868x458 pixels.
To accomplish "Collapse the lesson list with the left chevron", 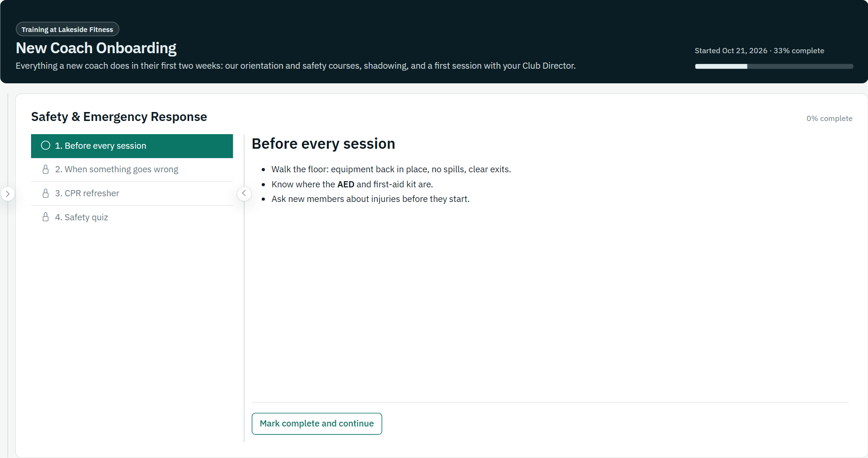I will coord(244,193).
